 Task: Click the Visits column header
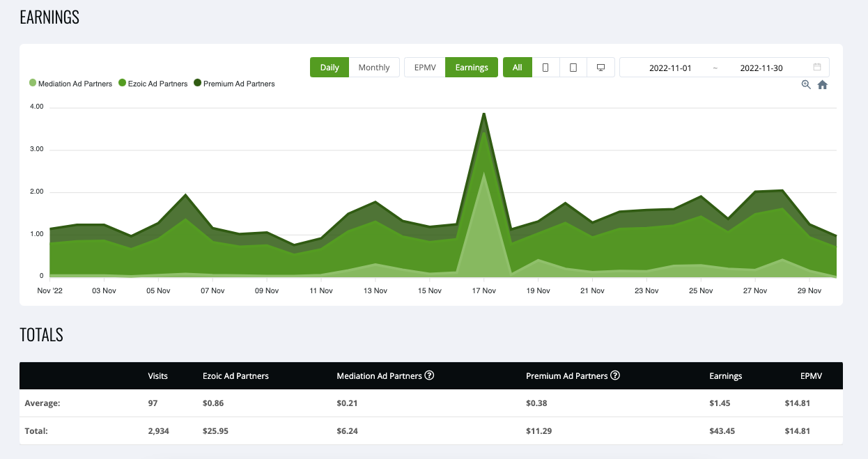158,376
